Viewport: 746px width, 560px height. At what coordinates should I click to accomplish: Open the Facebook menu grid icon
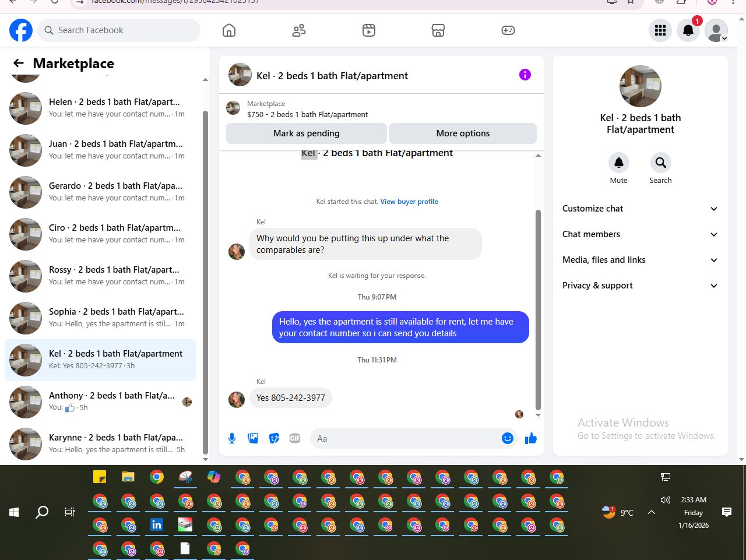660,30
